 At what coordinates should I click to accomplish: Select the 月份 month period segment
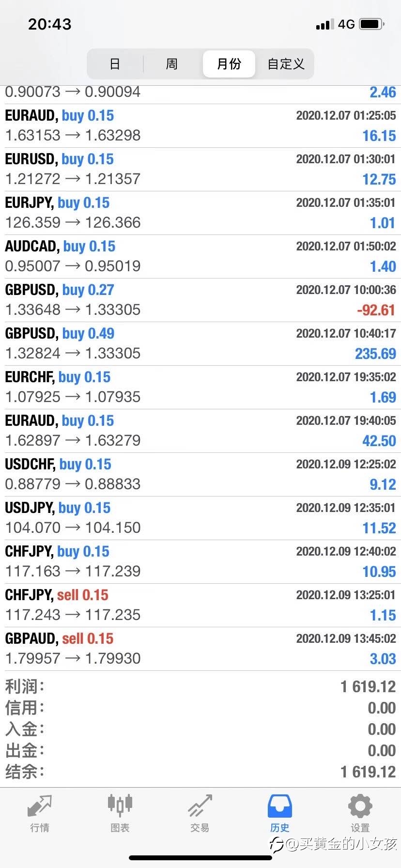pyautogui.click(x=229, y=64)
